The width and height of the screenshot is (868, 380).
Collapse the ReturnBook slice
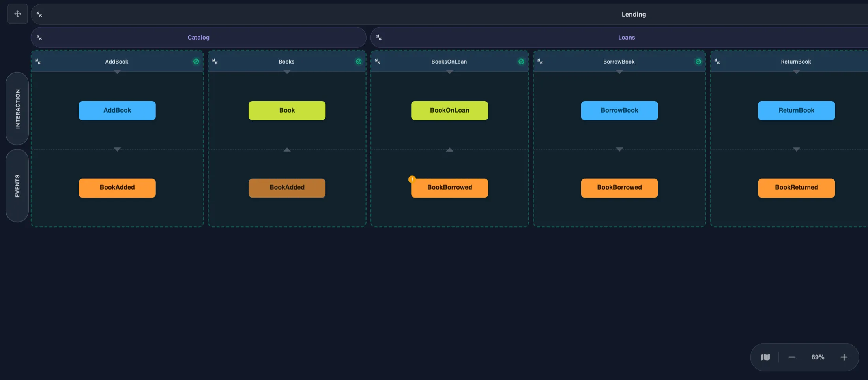pos(717,62)
